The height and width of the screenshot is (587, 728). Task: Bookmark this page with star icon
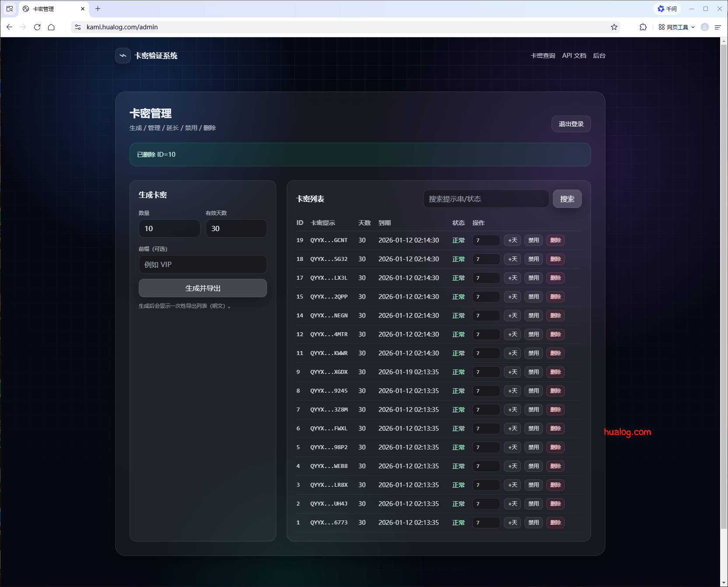pyautogui.click(x=614, y=27)
